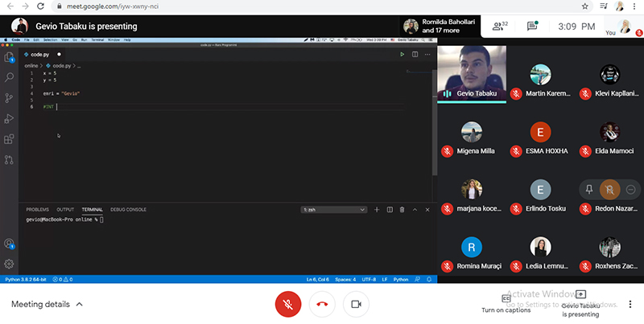Open notifications bell in VS Code status bar
Viewport: 644px width, 324px height.
point(429,279)
